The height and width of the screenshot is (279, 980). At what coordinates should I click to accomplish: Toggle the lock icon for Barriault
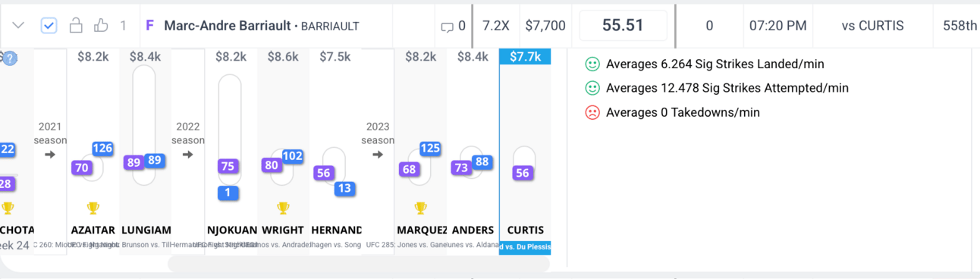click(76, 26)
